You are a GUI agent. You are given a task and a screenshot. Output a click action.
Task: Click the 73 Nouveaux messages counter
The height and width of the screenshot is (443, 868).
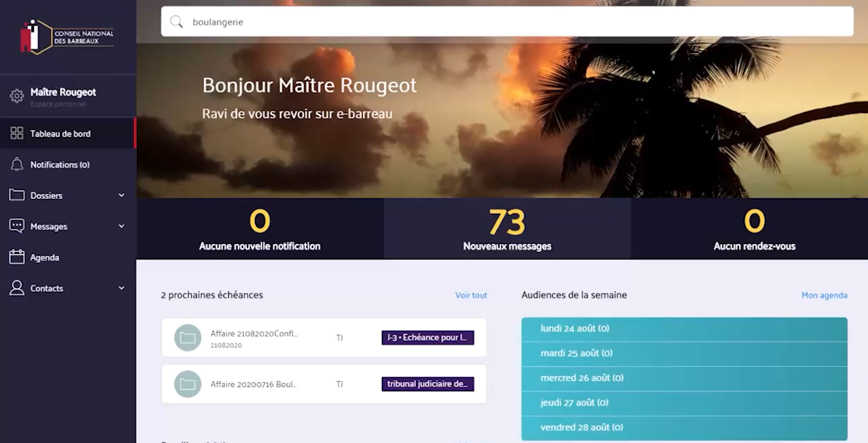coord(507,229)
